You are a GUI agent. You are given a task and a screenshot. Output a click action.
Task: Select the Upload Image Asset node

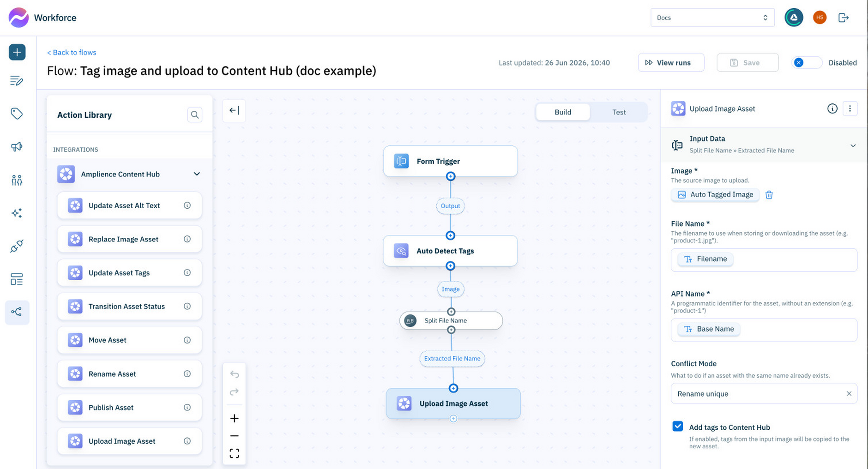coord(453,403)
